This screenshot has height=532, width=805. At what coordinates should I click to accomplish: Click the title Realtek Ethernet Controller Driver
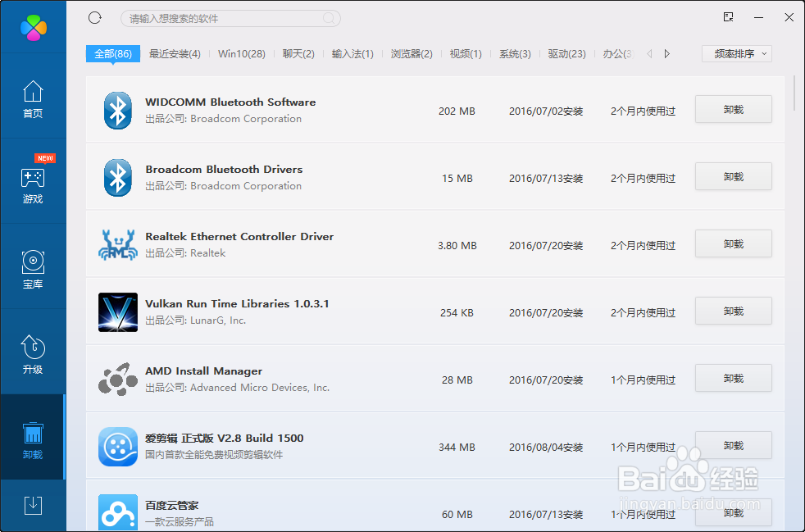[239, 236]
